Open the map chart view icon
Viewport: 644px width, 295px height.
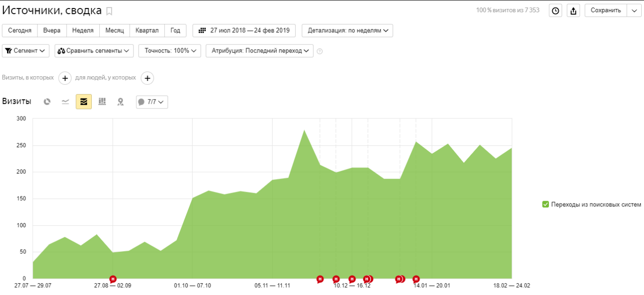click(x=121, y=101)
